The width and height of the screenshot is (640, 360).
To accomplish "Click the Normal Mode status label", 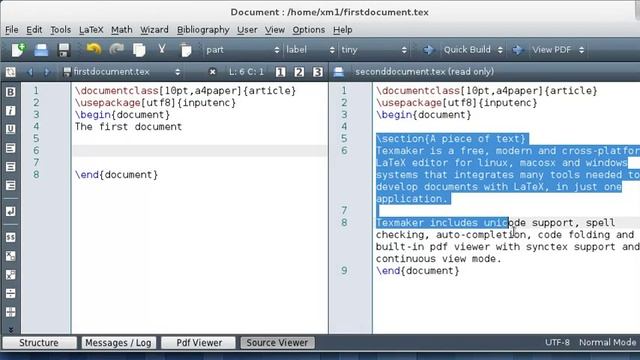I will tap(607, 342).
